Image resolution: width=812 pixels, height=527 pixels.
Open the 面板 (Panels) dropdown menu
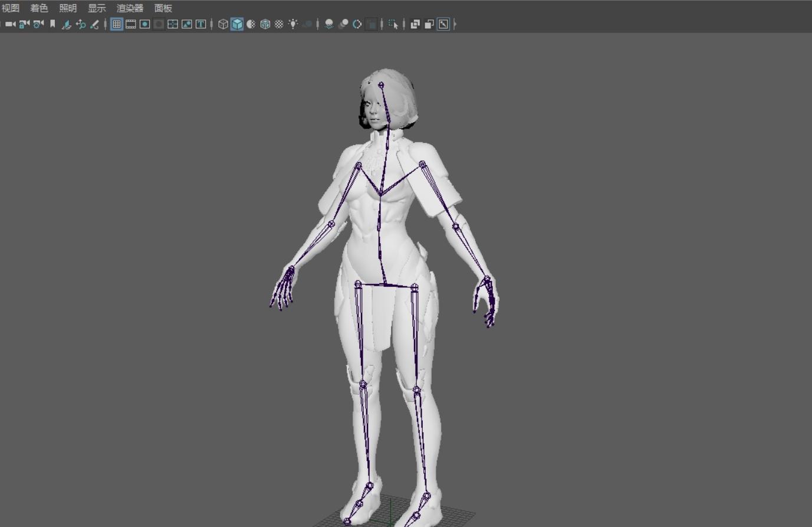[x=163, y=8]
